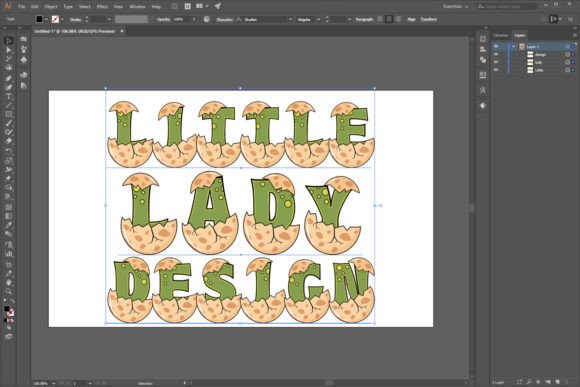
Task: Click the GPU performance rocket icon
Action: click(x=218, y=6)
